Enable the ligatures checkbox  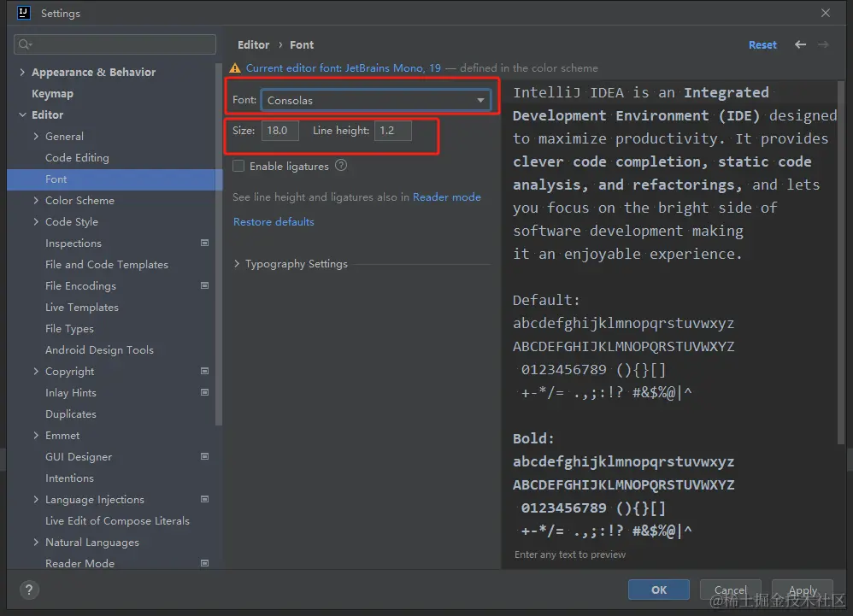pyautogui.click(x=238, y=166)
